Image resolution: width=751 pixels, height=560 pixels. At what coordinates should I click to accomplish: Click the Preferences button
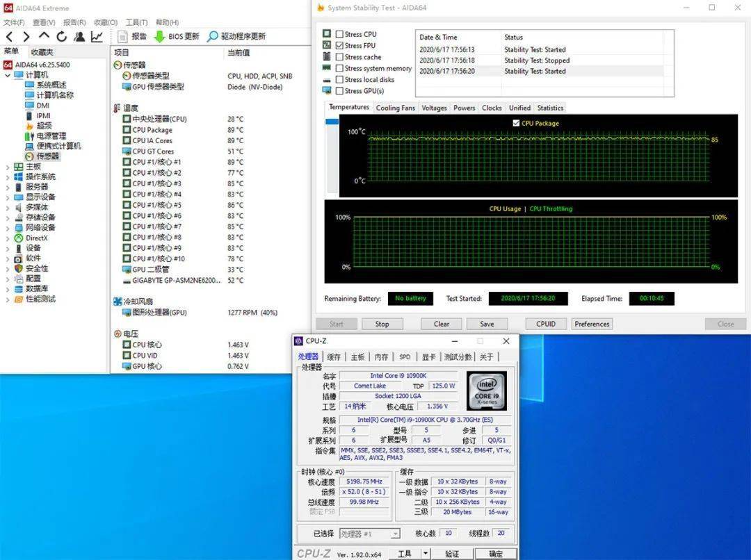click(592, 324)
